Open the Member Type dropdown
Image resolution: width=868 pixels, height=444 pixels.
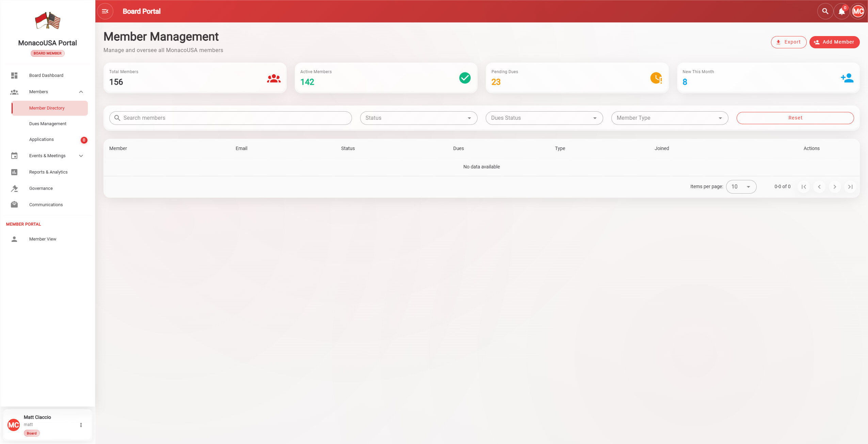(669, 118)
